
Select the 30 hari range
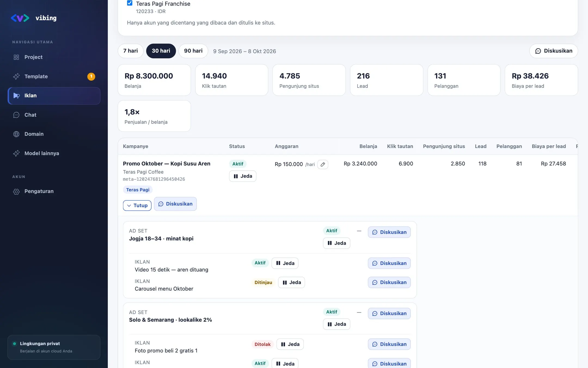coord(161,51)
